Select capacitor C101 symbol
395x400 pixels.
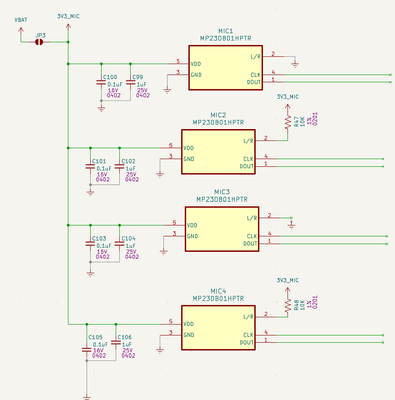90,166
